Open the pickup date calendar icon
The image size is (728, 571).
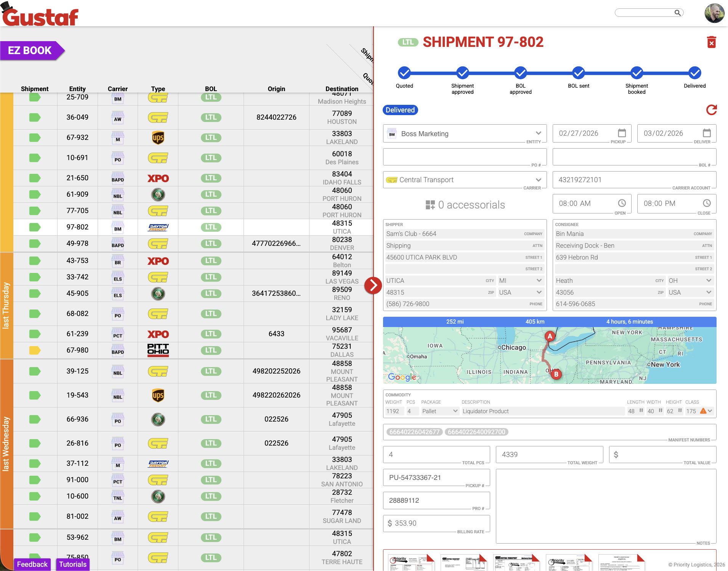point(622,133)
